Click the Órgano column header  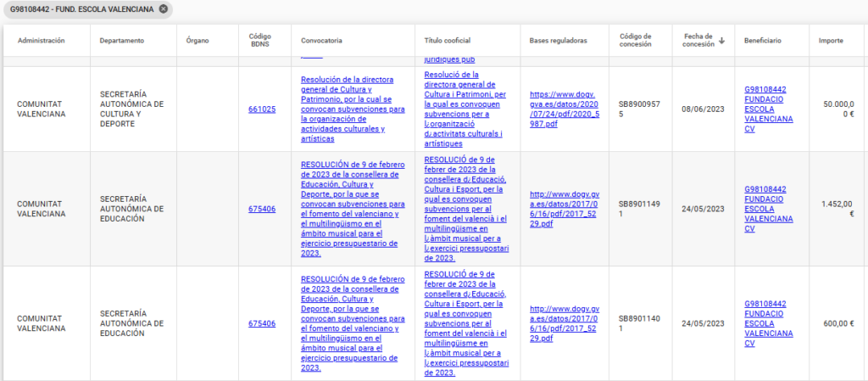click(x=198, y=41)
